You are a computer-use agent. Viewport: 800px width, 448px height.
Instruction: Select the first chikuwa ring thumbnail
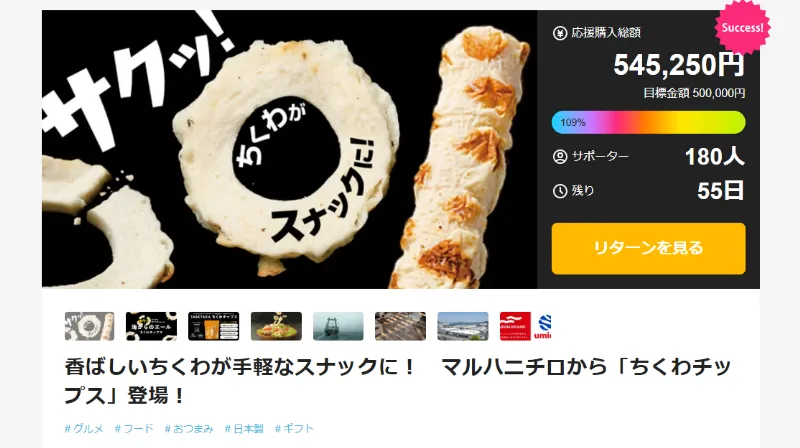pos(89,326)
